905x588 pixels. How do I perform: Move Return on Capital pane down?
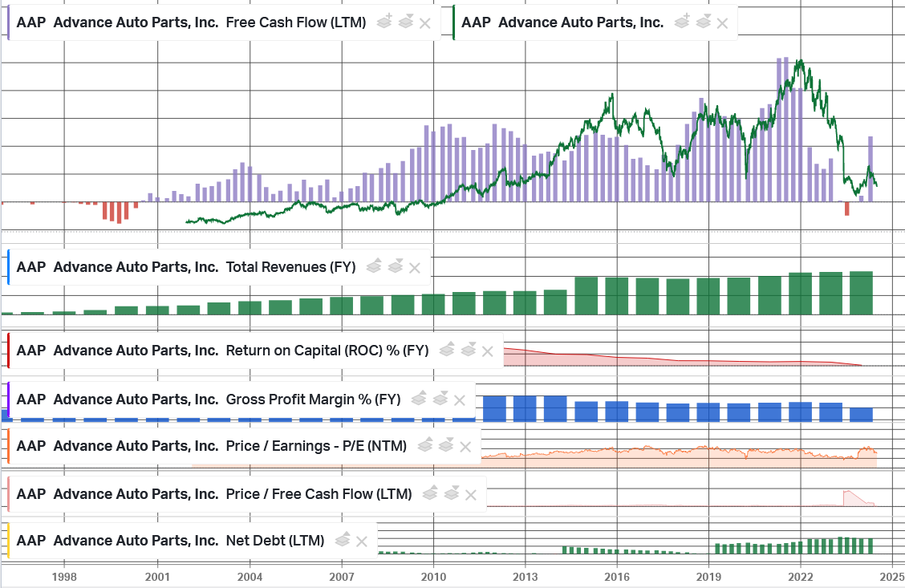click(x=468, y=350)
